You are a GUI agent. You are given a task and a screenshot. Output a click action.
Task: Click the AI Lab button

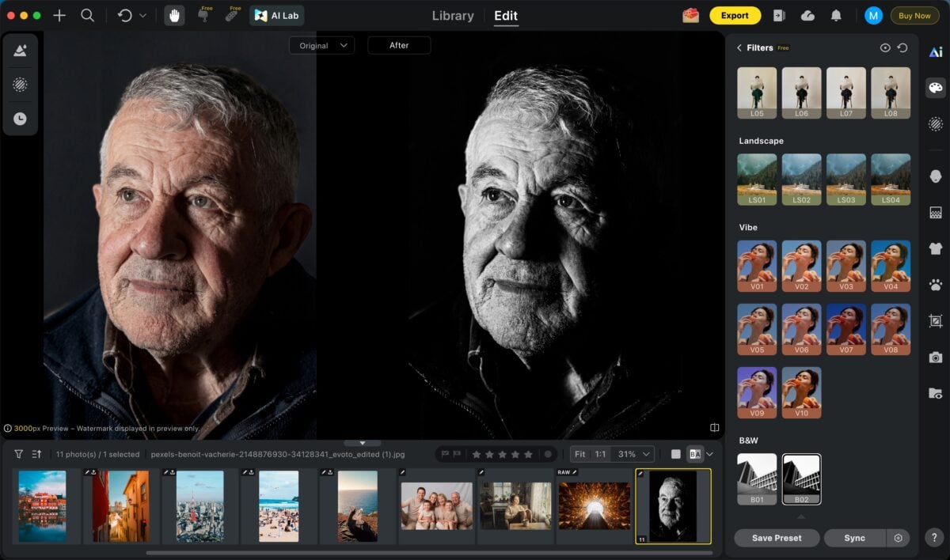pos(276,15)
